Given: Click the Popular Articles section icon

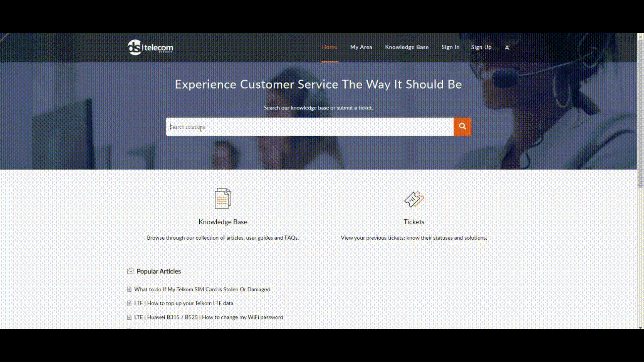Looking at the screenshot, I should click(x=131, y=271).
